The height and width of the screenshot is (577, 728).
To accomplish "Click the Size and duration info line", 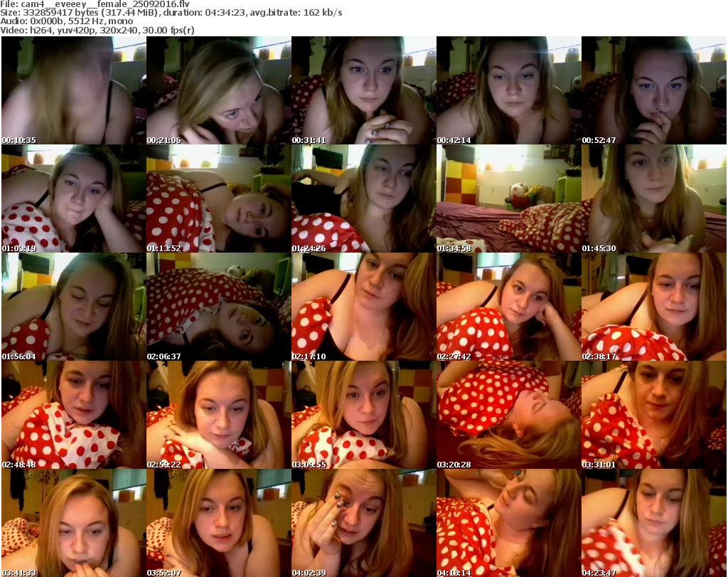I will (171, 13).
